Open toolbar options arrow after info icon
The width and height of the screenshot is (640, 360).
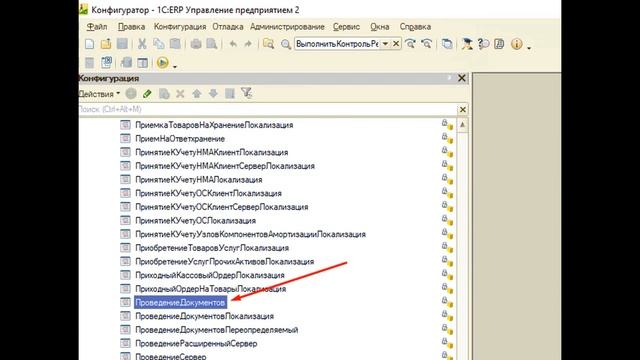529,48
